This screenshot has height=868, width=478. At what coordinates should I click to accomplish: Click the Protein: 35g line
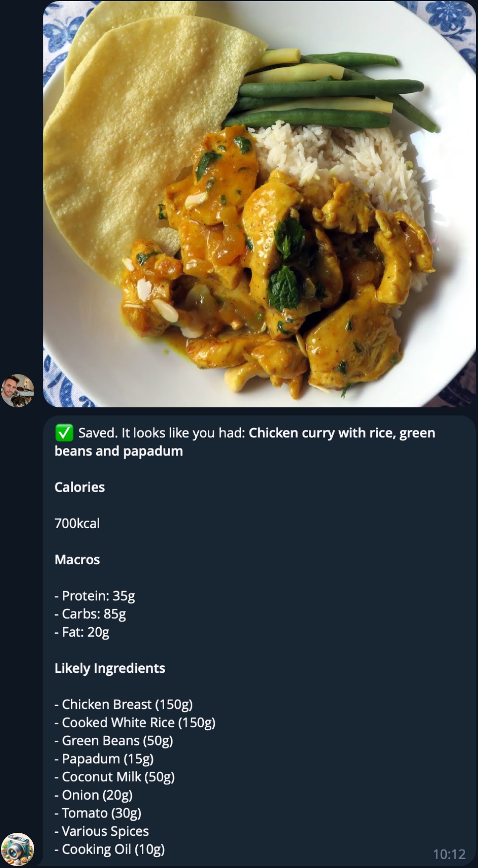95,596
